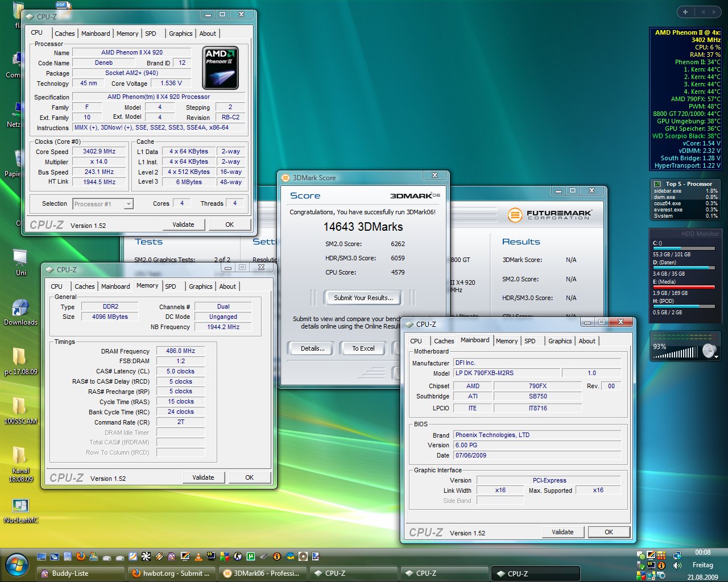Open the Processor #1 selection dropdown
Viewport: 728px width, 582px height.
[103, 203]
